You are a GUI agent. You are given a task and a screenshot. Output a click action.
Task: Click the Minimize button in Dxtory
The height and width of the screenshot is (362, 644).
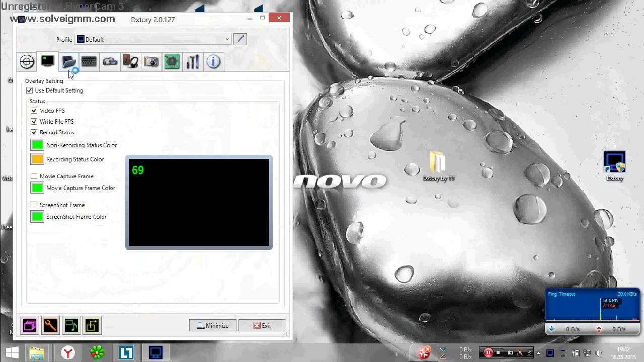213,325
